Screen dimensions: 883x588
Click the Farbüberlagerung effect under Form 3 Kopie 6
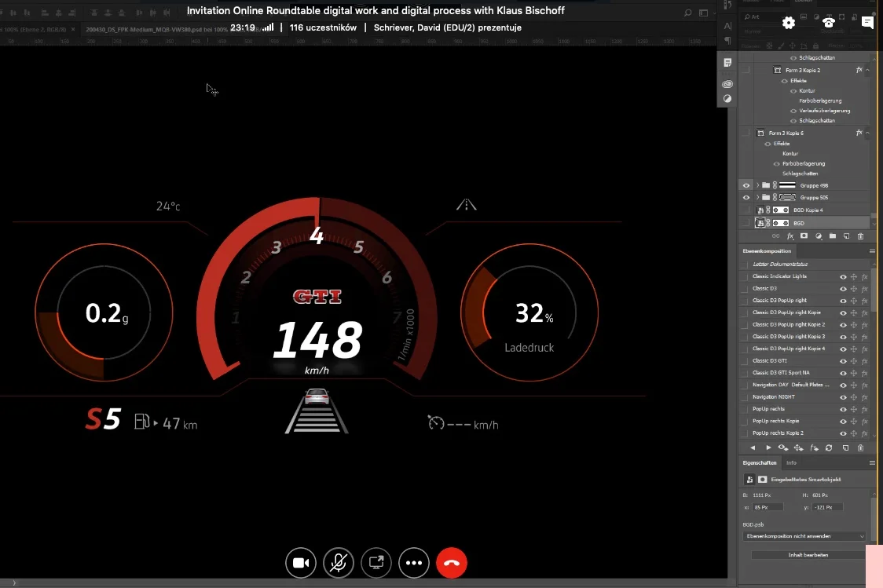click(x=804, y=164)
